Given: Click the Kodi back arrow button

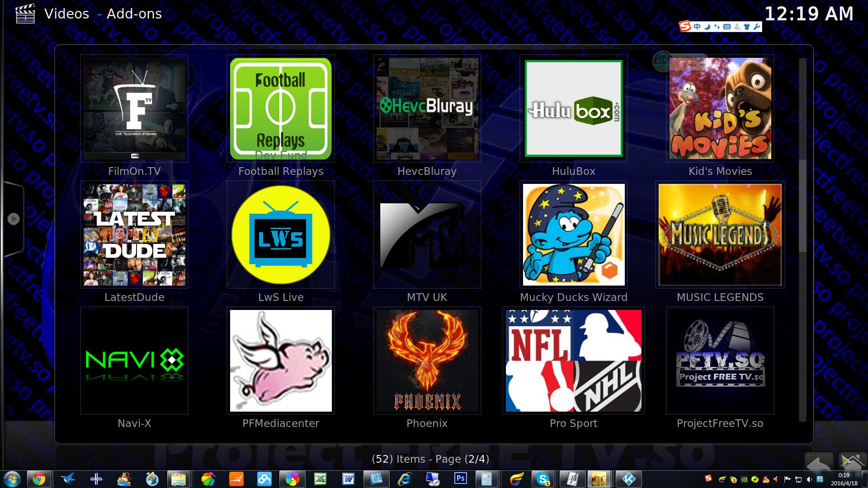Looking at the screenshot, I should [819, 461].
